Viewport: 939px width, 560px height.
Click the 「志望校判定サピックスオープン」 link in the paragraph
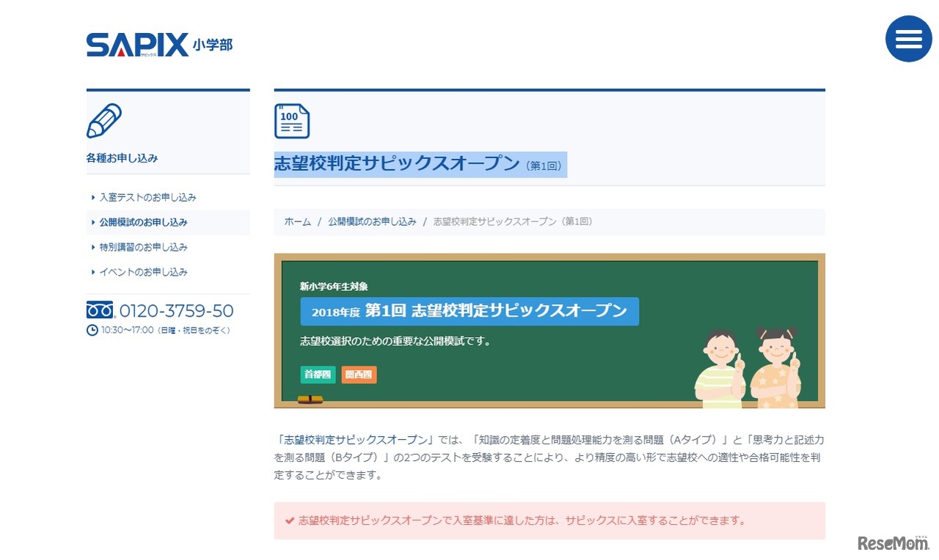point(356,440)
